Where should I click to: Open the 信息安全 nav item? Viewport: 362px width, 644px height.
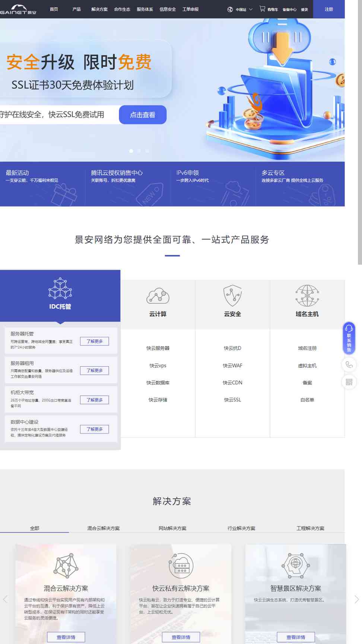point(168,9)
